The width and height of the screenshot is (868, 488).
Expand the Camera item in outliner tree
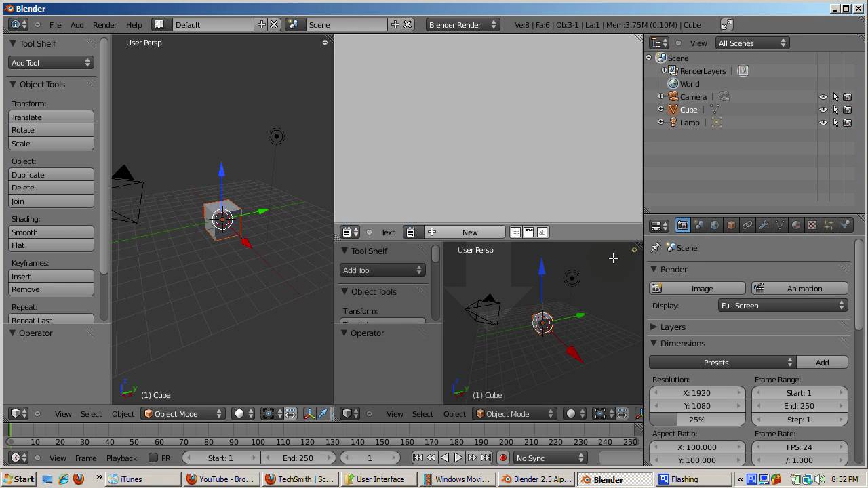660,97
